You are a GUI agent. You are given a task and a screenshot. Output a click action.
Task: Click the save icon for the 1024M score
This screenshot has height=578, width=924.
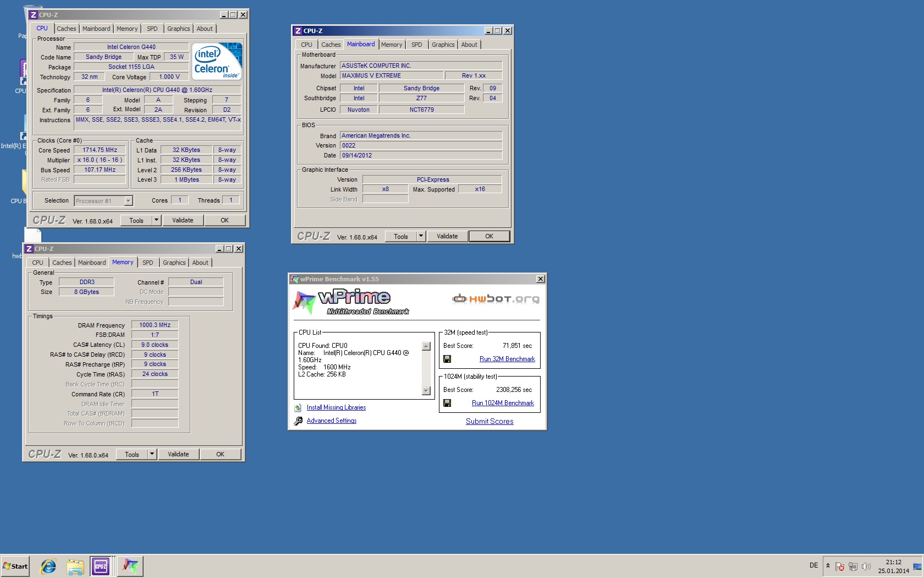pyautogui.click(x=447, y=403)
